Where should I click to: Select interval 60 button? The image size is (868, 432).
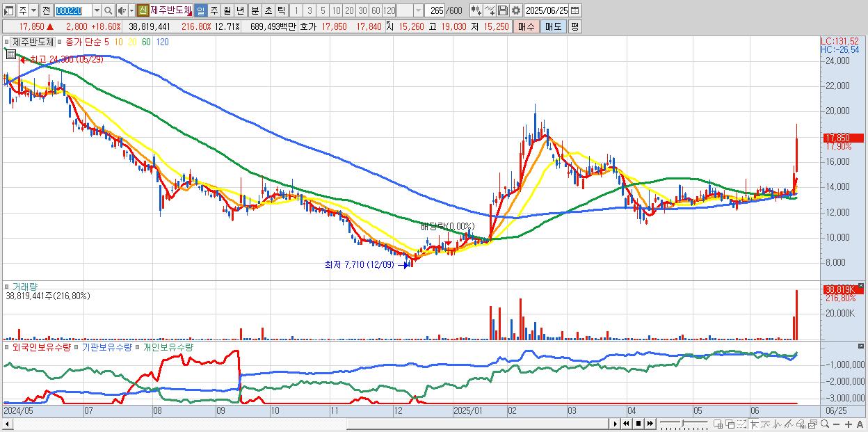pos(376,10)
